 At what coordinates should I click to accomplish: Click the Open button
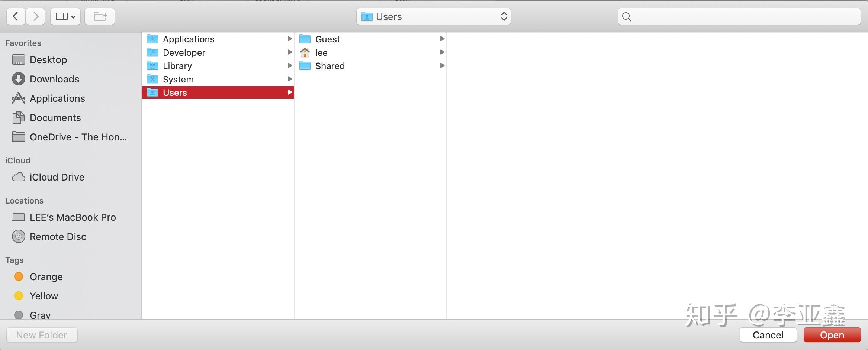pos(832,334)
